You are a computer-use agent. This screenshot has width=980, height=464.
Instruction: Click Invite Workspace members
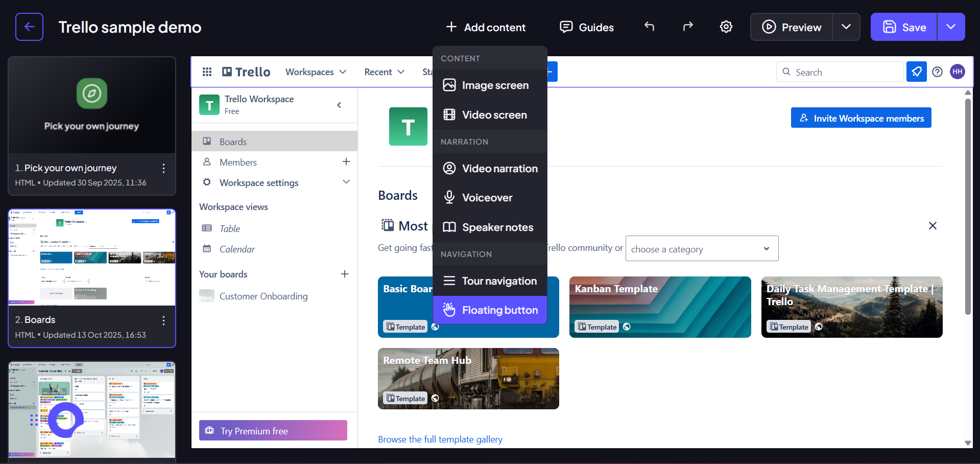861,118
